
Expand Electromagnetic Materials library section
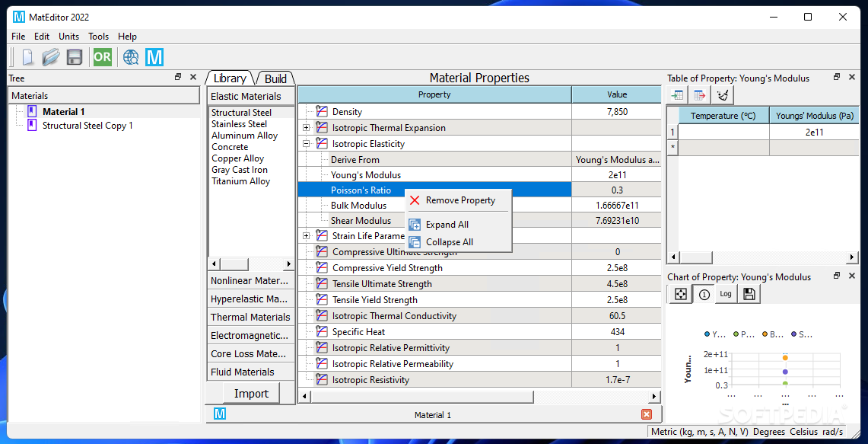[x=251, y=335]
